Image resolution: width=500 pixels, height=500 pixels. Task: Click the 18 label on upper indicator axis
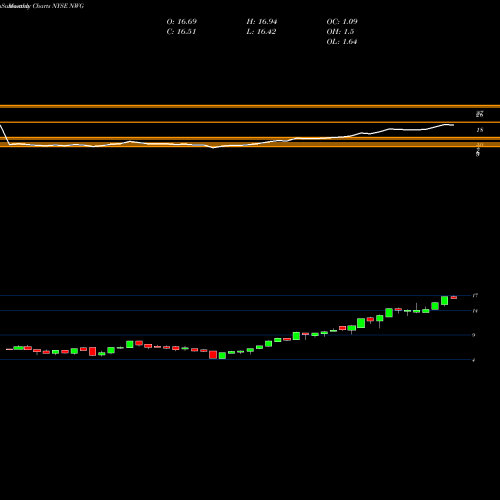480,130
